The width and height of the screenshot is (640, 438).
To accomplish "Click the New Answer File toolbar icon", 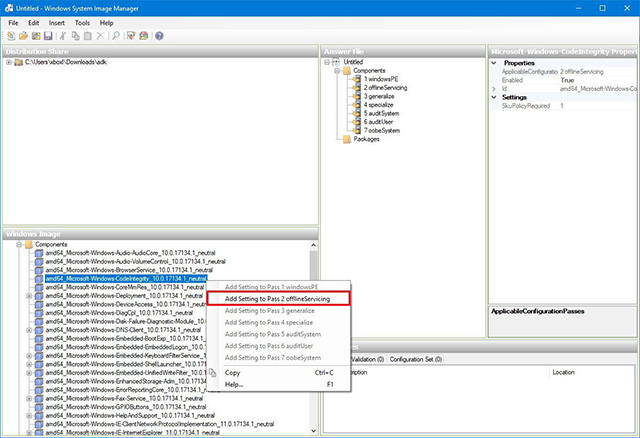I will (x=11, y=36).
